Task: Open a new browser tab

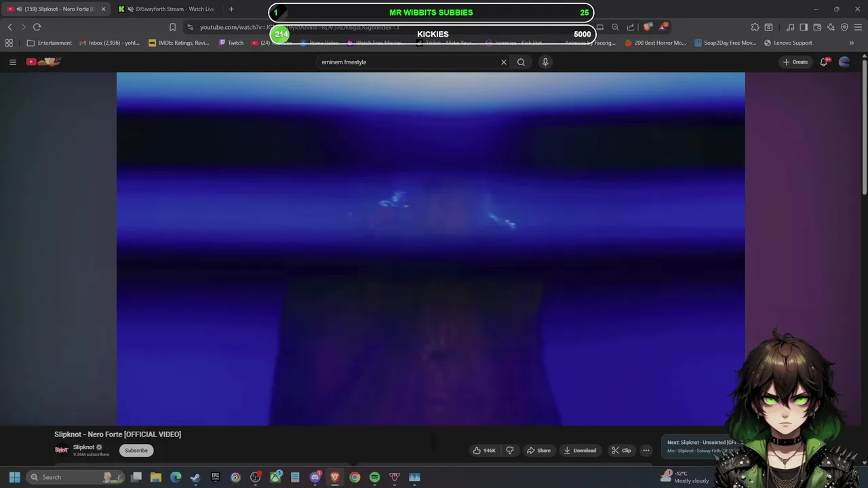Action: (x=231, y=9)
